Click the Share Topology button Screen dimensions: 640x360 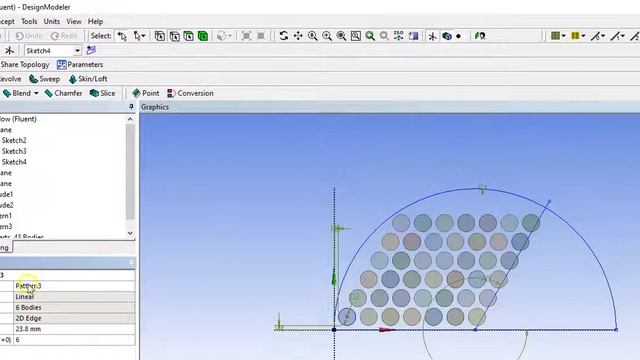pos(24,64)
